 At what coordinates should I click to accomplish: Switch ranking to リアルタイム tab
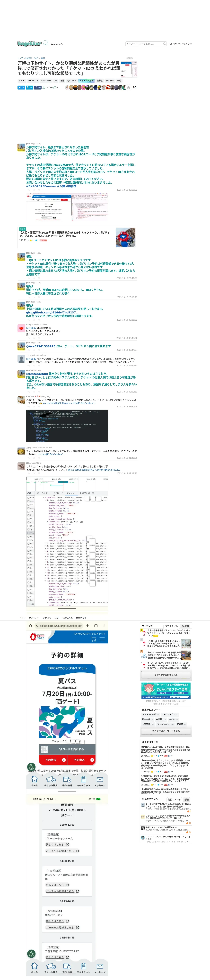pos(172,626)
